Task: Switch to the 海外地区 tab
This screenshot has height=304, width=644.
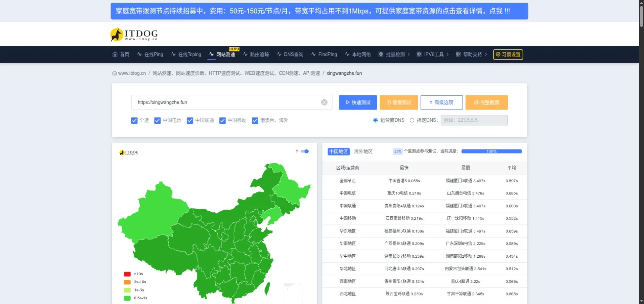Action: click(x=363, y=151)
